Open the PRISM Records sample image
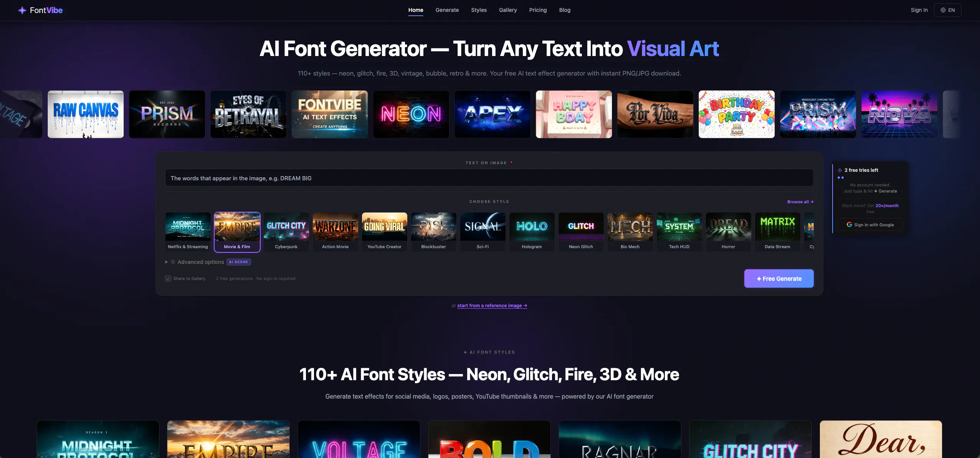Screen dimensions: 980x458 (167, 114)
